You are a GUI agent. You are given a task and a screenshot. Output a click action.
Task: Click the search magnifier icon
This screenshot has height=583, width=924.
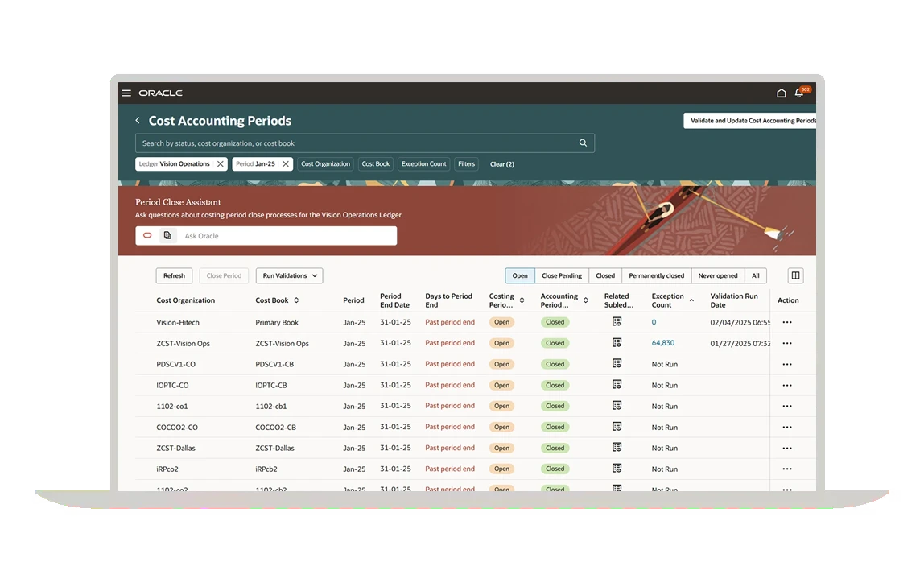coord(583,143)
